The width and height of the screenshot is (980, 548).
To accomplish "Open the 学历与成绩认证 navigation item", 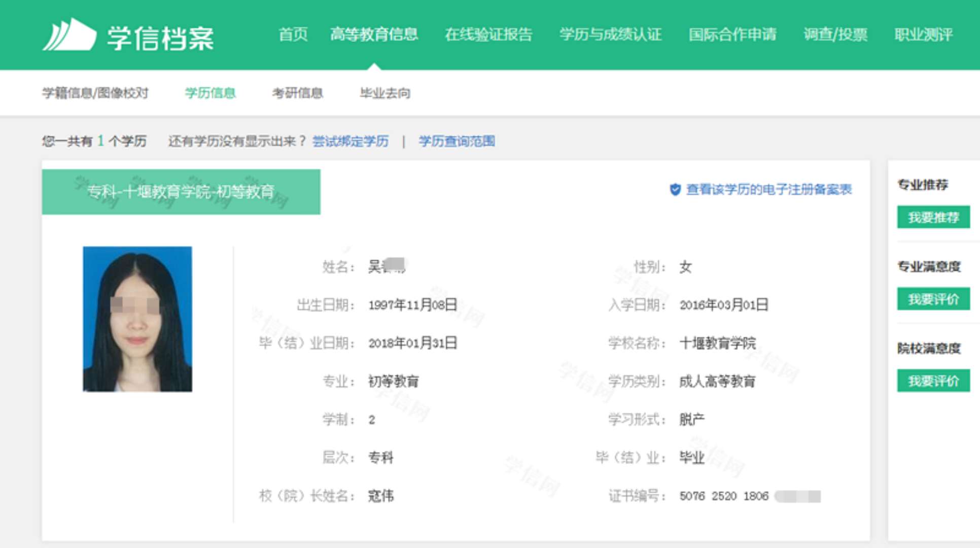I will pyautogui.click(x=610, y=35).
